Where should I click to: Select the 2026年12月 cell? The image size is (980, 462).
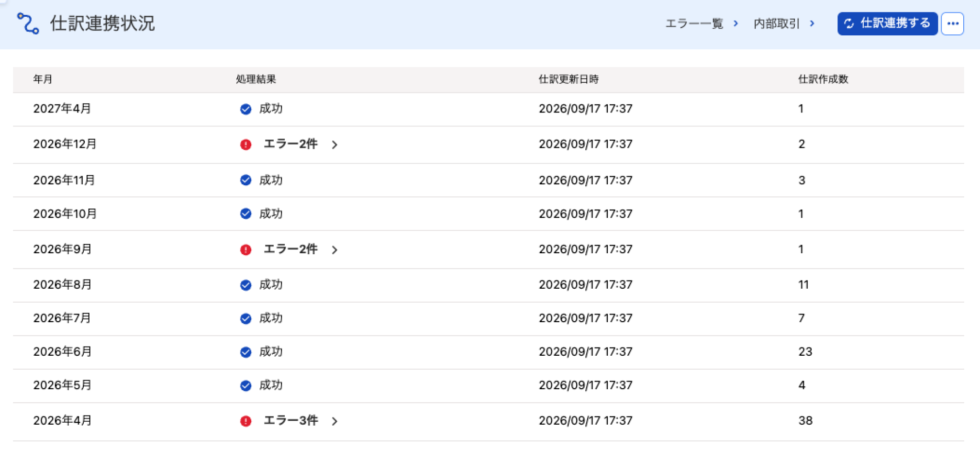point(65,144)
